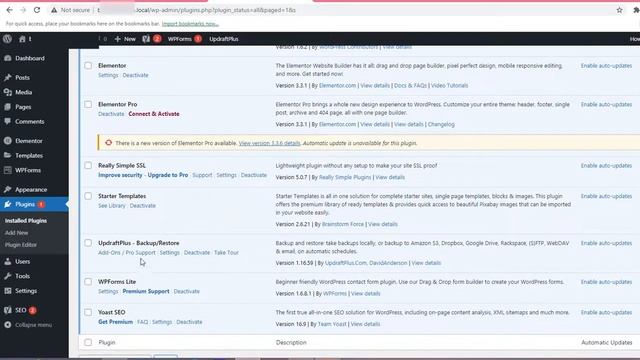Click Premium Support for WPForms Lite

point(146,291)
